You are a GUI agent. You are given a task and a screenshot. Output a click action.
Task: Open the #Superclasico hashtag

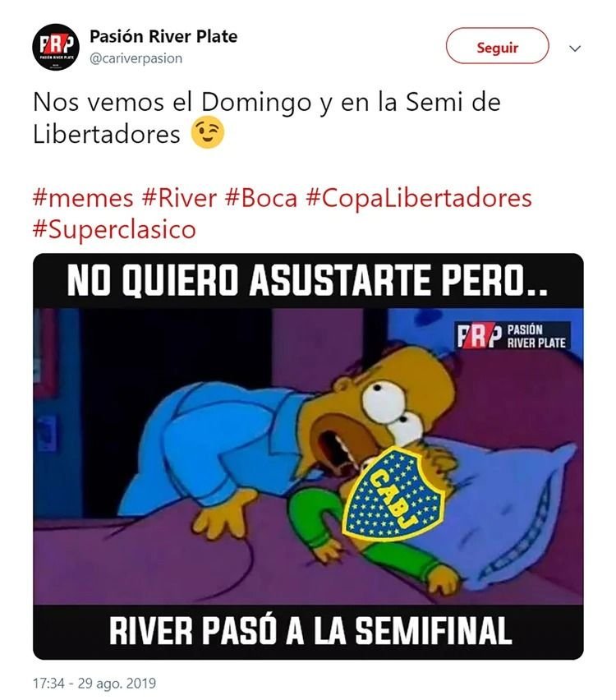tap(114, 230)
